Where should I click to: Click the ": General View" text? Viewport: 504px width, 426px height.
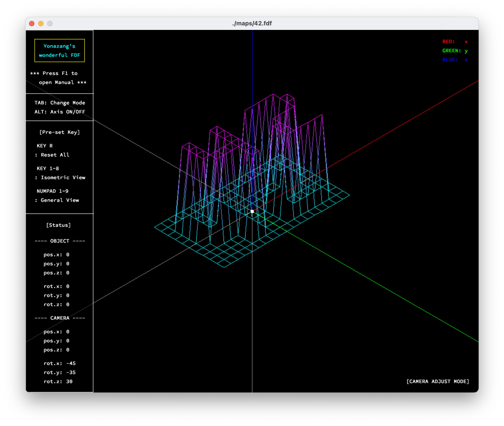(x=57, y=200)
